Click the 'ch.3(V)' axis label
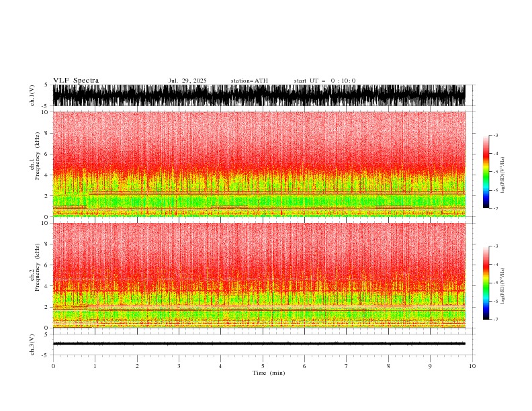The height and width of the screenshot is (411, 532). coord(32,345)
